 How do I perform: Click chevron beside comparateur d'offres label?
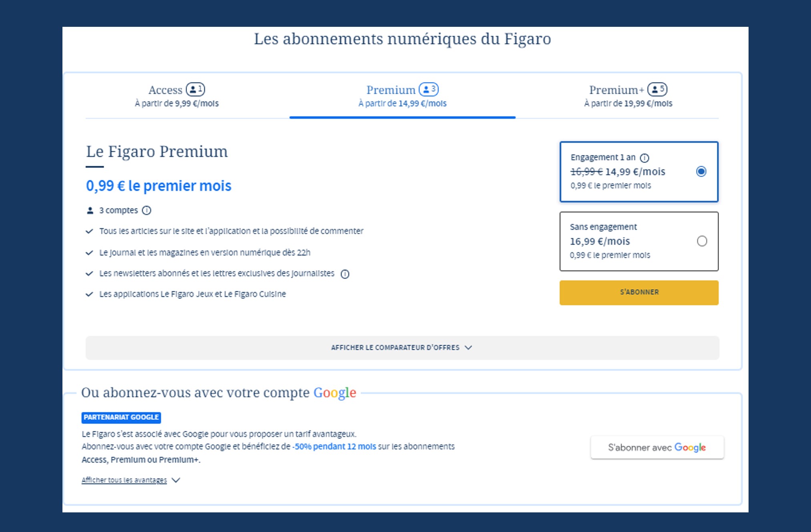468,347
